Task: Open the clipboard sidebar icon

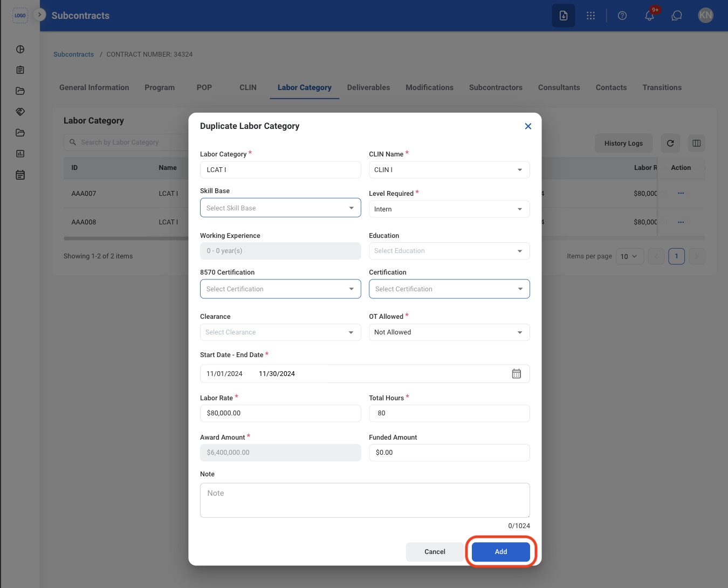Action: tap(20, 70)
